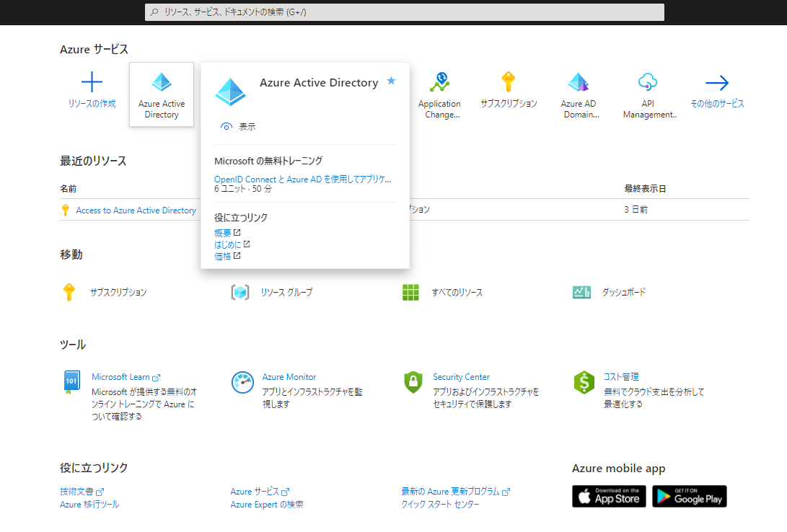Click the external link icon next to Microsoft Learn
Viewport: 787px width, 532px height.
pos(156,378)
